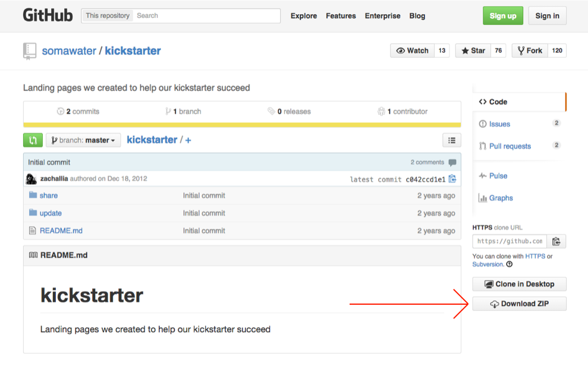
Task: Open the Initial commit message in update row
Action: 204,213
